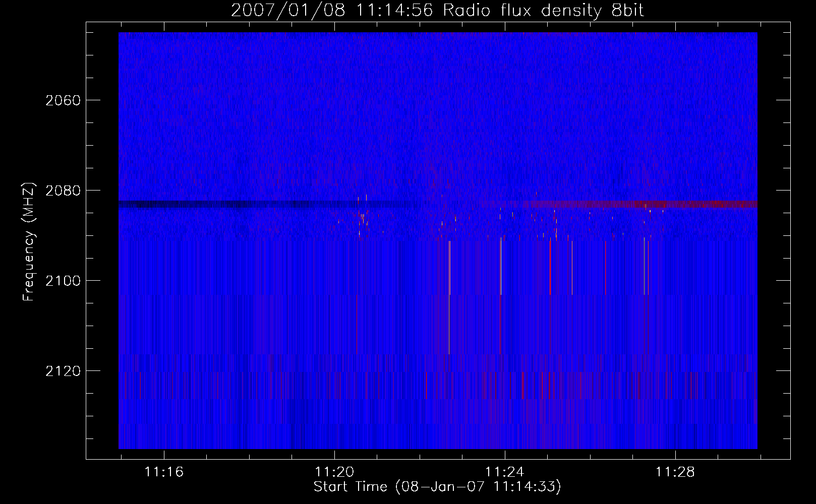Click the tall orange spike extending below 2110 MHz

pyautogui.click(x=449, y=297)
